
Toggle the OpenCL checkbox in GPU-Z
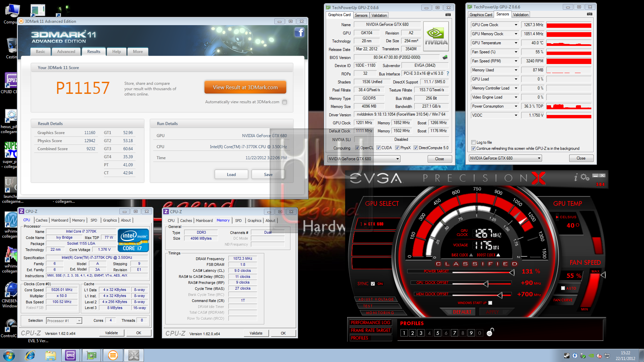(x=357, y=148)
